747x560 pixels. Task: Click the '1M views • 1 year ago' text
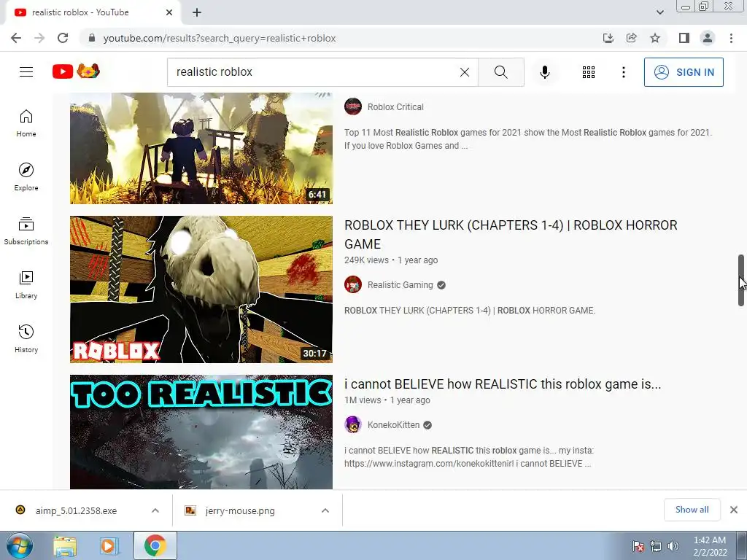click(387, 400)
